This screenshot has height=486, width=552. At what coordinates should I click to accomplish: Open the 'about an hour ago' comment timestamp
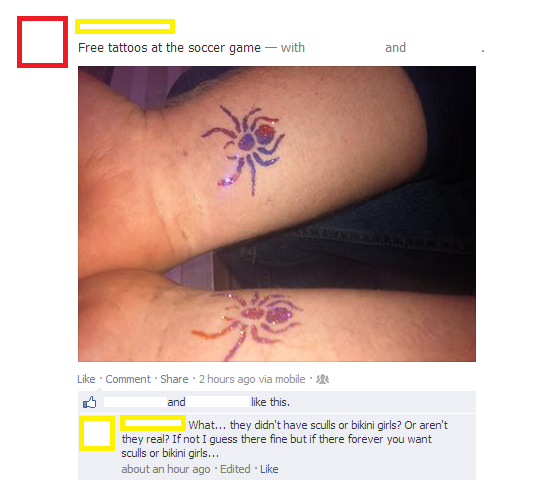point(166,469)
